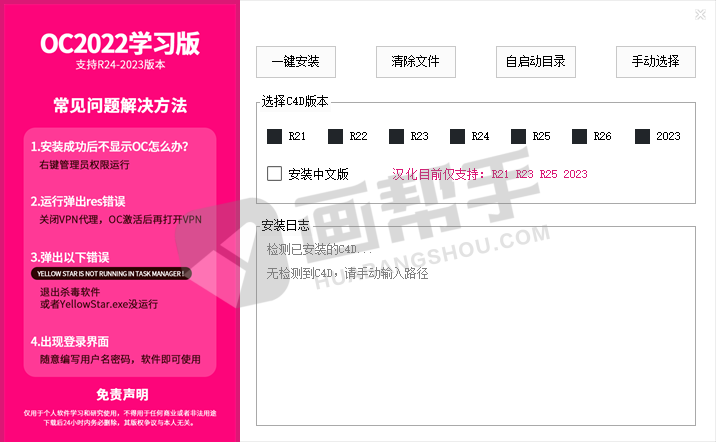Click the YELLOW STAR IS NOT RUNNING error badge
Image resolution: width=716 pixels, height=442 pixels.
111,274
